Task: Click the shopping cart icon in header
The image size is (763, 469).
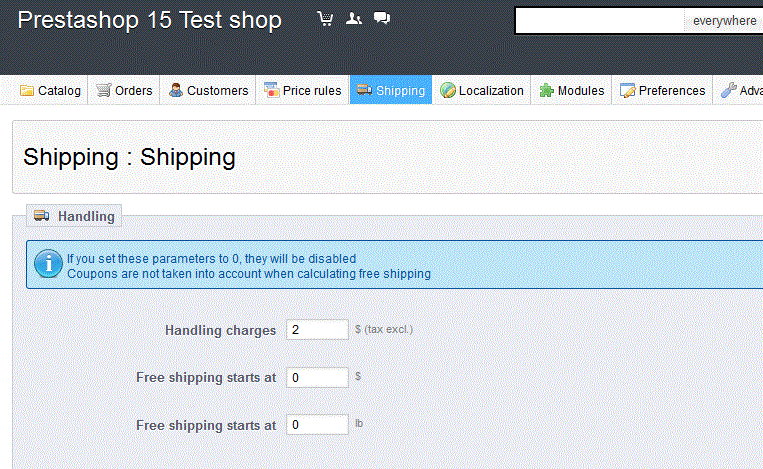Action: click(x=325, y=19)
